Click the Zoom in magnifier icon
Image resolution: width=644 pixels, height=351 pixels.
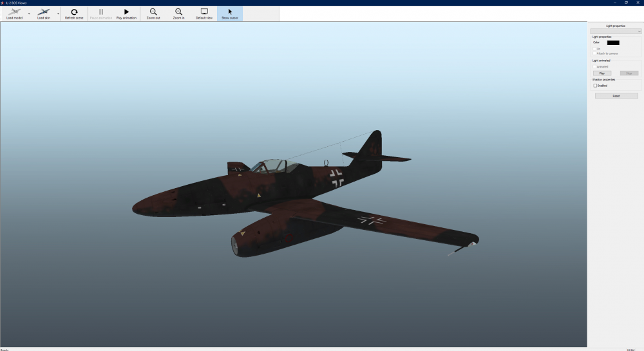click(x=178, y=12)
